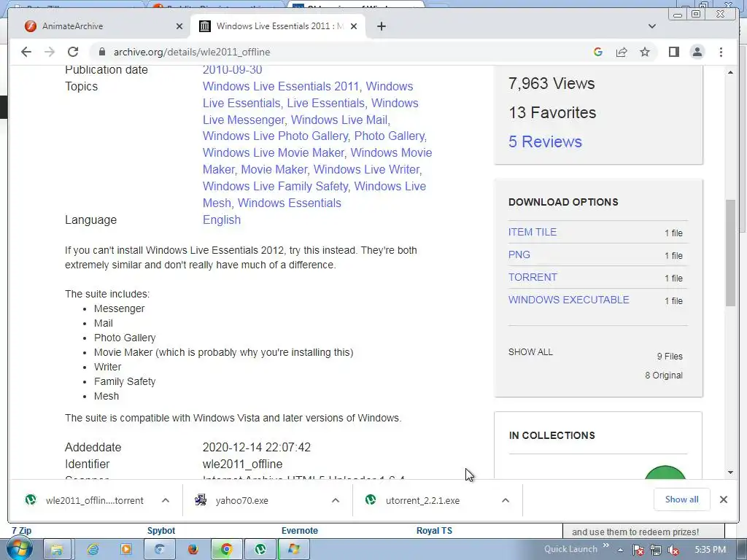Viewport: 747px width, 560px height.
Task: Click the Evernote link in the background window
Action: tap(299, 531)
